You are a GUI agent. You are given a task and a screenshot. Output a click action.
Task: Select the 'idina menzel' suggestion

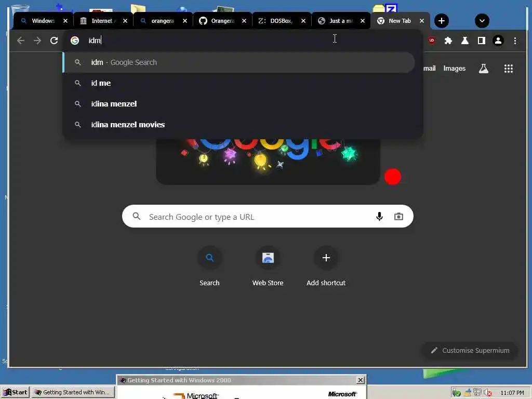(x=239, y=104)
